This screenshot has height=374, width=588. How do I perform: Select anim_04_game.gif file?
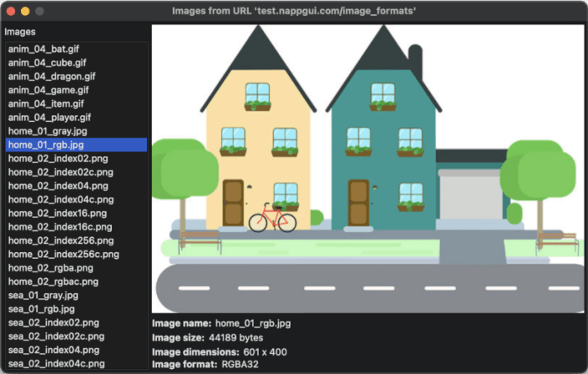coord(50,90)
